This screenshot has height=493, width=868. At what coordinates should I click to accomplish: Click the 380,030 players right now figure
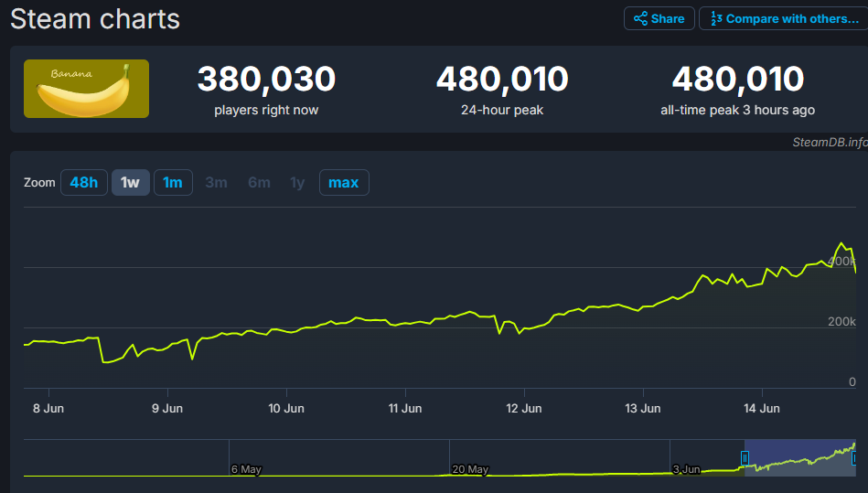[266, 79]
